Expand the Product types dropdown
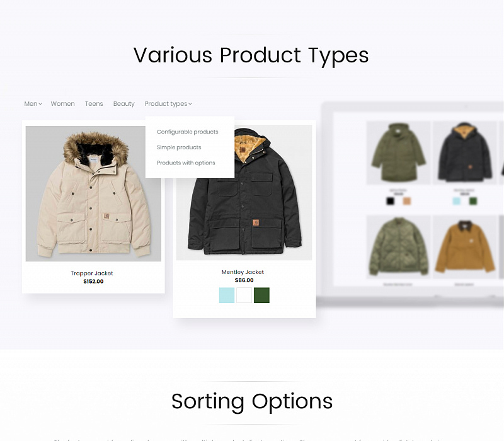The width and height of the screenshot is (504, 441). [x=168, y=103]
